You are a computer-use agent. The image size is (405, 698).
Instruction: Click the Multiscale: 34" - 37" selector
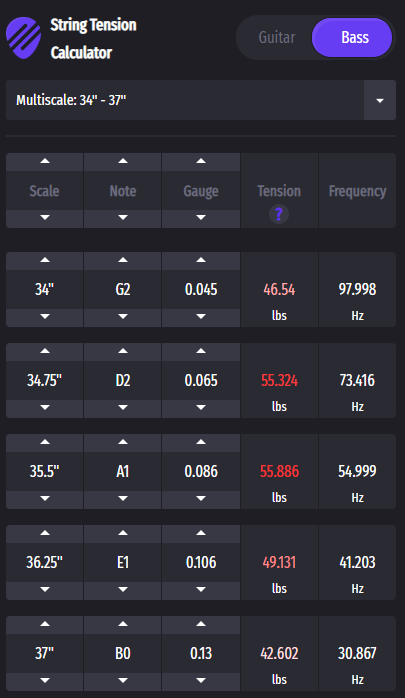click(x=201, y=100)
